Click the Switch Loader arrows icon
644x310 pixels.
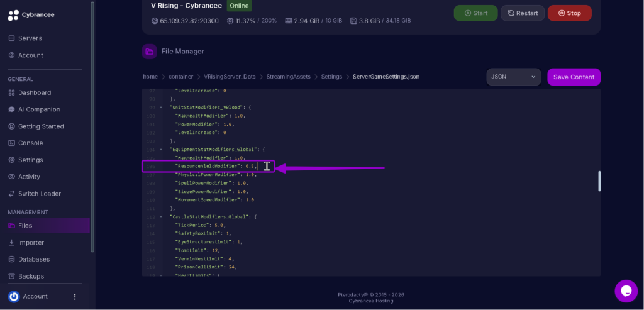[11, 194]
